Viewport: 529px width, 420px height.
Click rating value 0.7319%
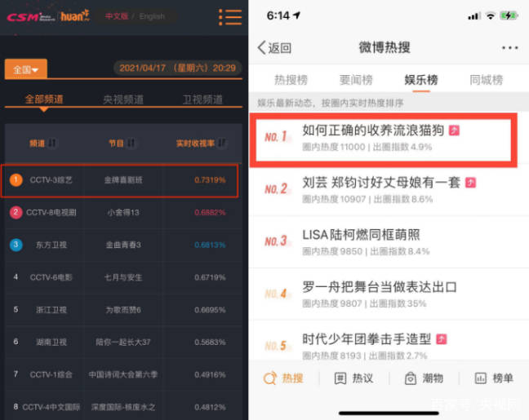click(210, 180)
